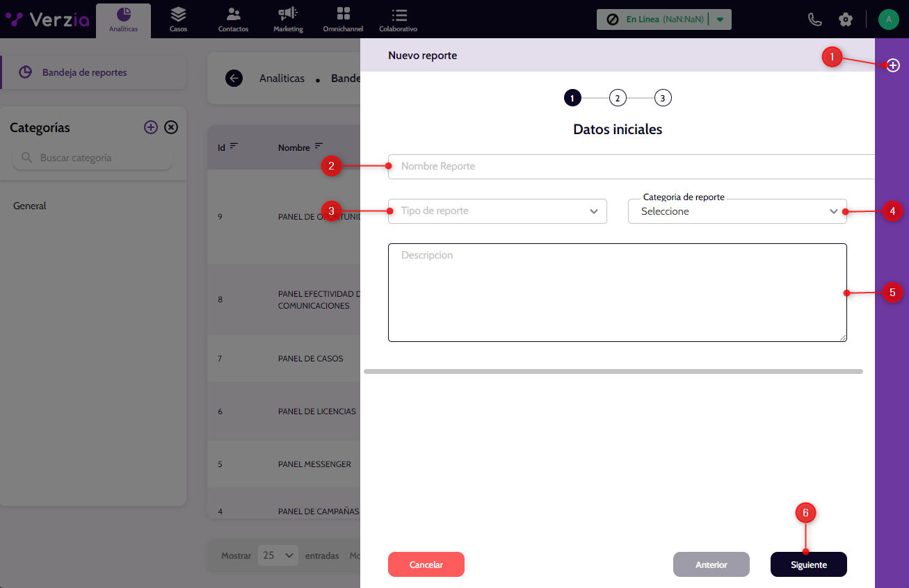This screenshot has width=909, height=588.
Task: Click the phone call icon in header
Action: (814, 19)
